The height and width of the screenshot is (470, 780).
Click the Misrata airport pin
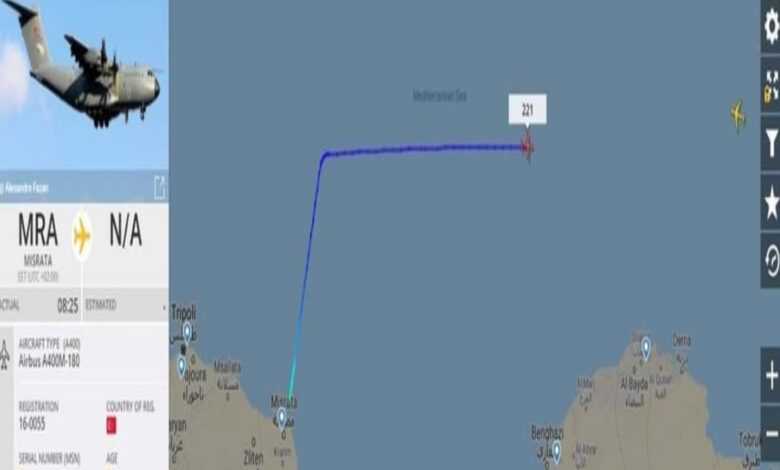tap(282, 417)
